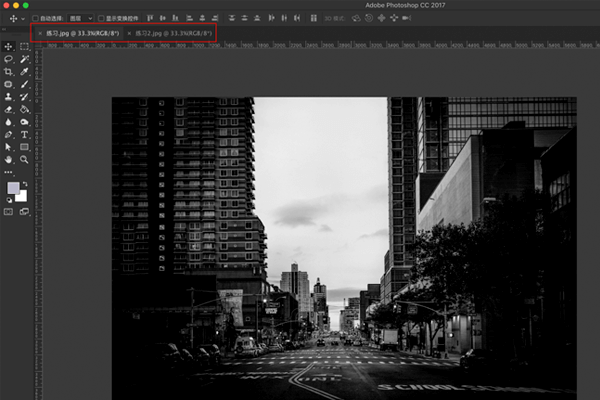Choose the Crop tool

click(9, 72)
